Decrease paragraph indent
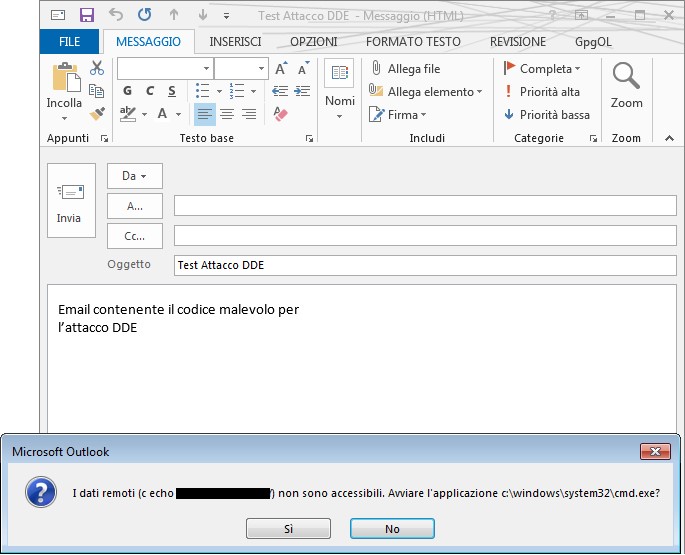685x555 pixels. pyautogui.click(x=280, y=91)
